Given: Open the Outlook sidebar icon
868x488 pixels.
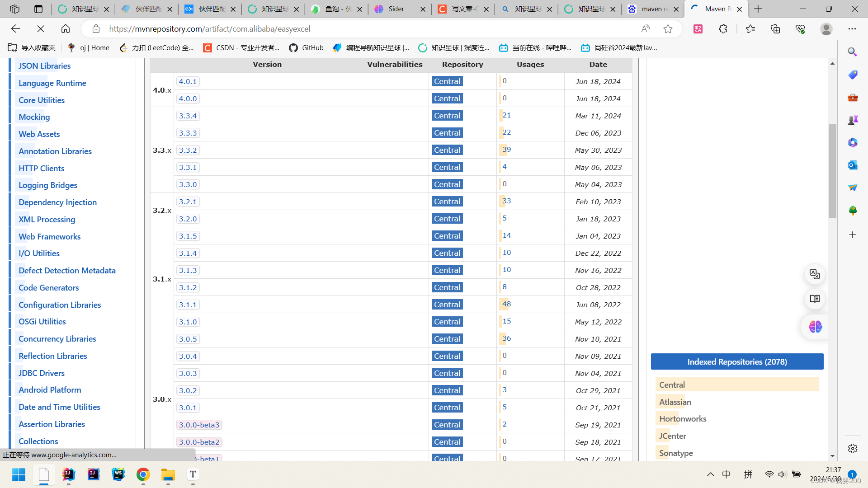Looking at the screenshot, I should pyautogui.click(x=852, y=165).
